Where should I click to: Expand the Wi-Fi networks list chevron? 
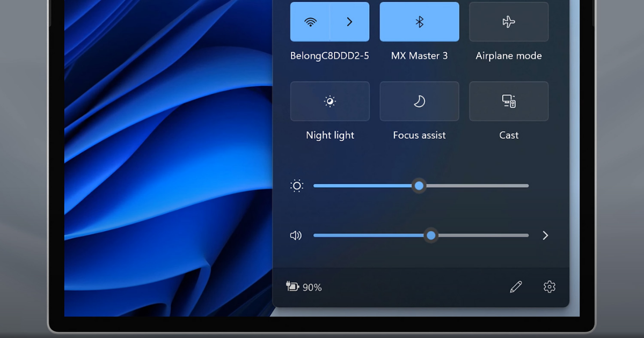coord(349,22)
